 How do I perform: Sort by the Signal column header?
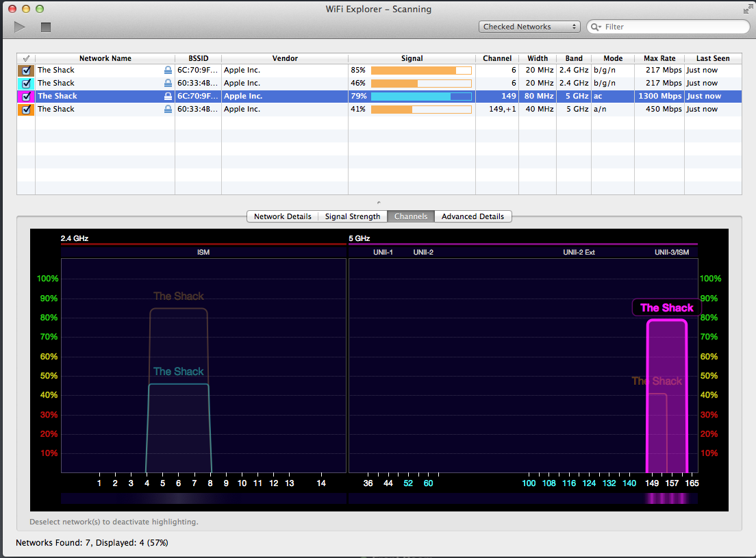[412, 59]
